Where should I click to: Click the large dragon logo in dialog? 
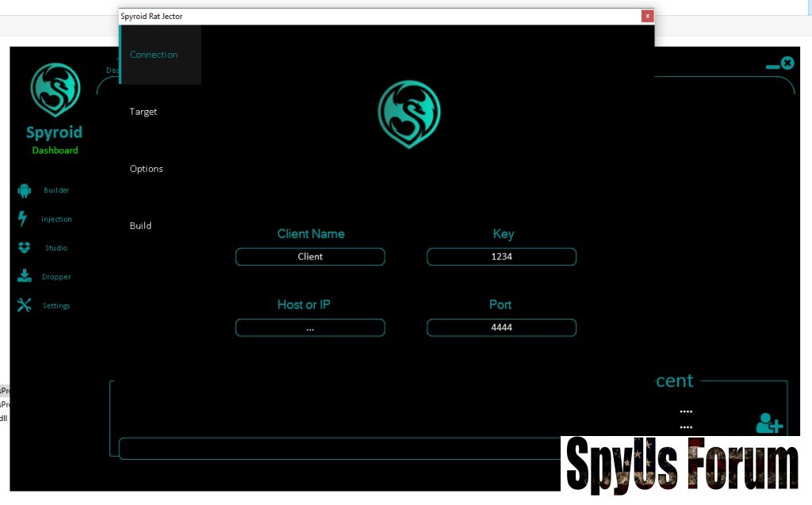point(408,114)
